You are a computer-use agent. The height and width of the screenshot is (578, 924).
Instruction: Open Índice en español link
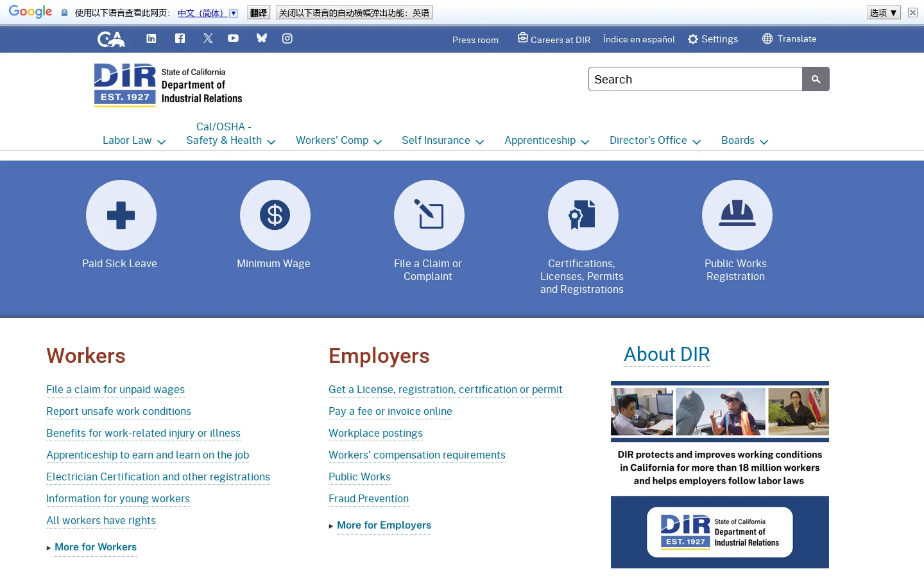tap(639, 39)
